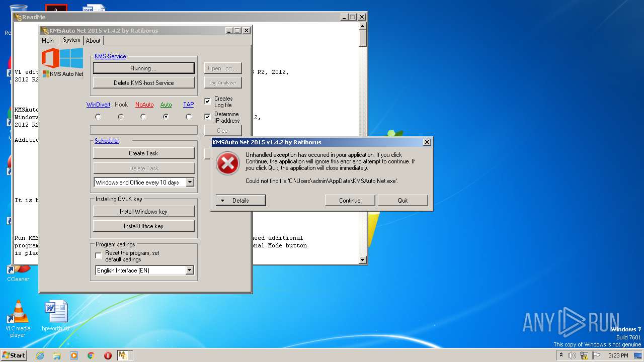The height and width of the screenshot is (362, 644).
Task: Click the Create Task button
Action: coord(144,153)
